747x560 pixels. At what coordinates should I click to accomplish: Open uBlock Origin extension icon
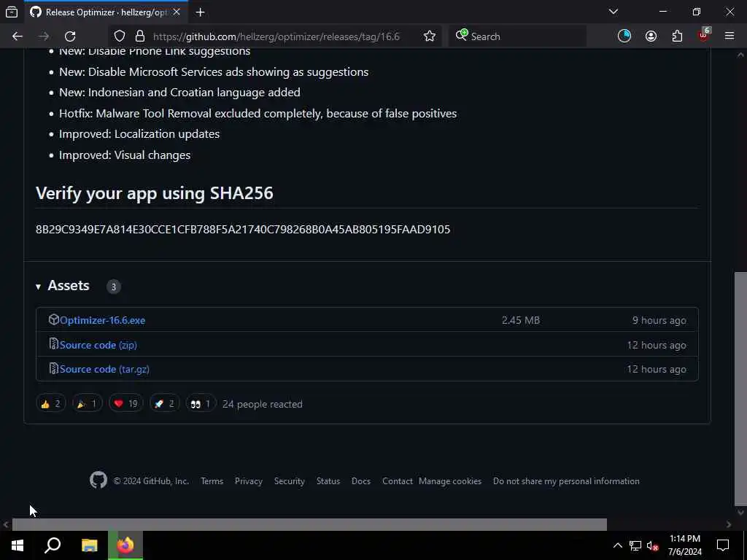coord(704,36)
